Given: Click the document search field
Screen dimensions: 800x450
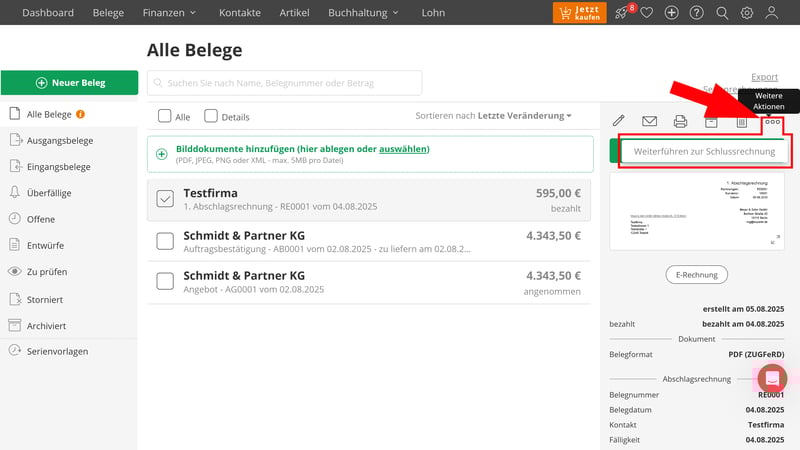Looking at the screenshot, I should tap(285, 83).
